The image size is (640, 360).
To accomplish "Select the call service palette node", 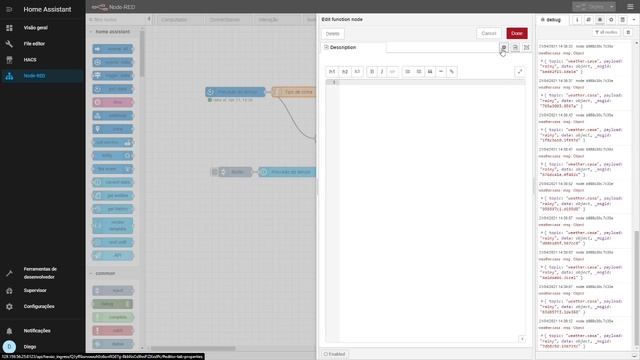I will pyautogui.click(x=113, y=142).
